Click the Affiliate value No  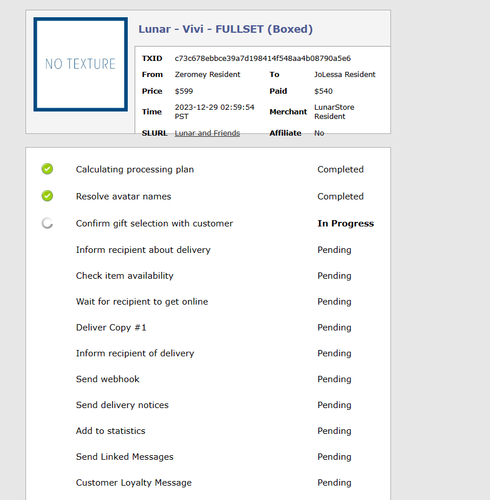(319, 133)
